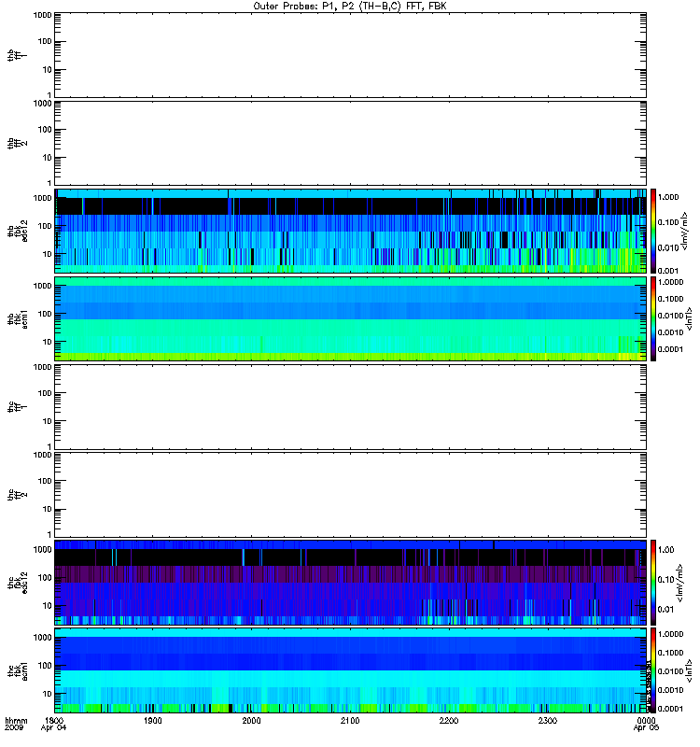Screen dimensions: 700x747
Task: Click the 'Apr 04' date label
Action: coord(54,728)
